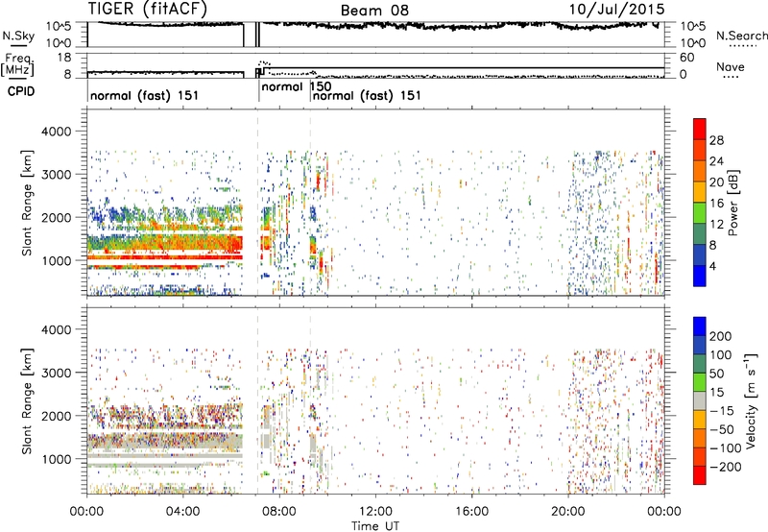This screenshot has width=768, height=532.
Task: Click the gray velocity band near 1000 km
Action: [x=165, y=455]
